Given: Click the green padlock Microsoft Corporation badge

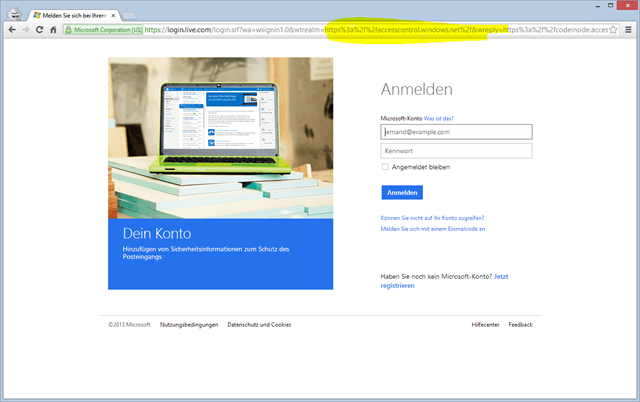Looking at the screenshot, I should point(103,30).
